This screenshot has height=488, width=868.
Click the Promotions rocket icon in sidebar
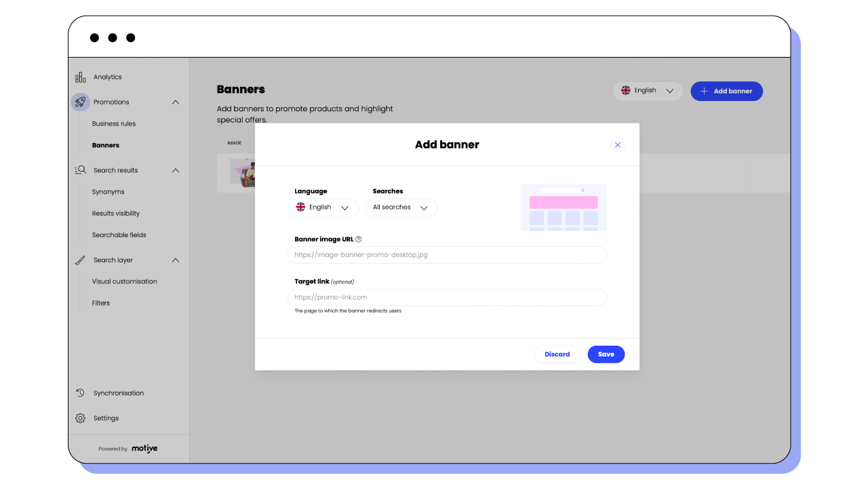click(x=80, y=102)
